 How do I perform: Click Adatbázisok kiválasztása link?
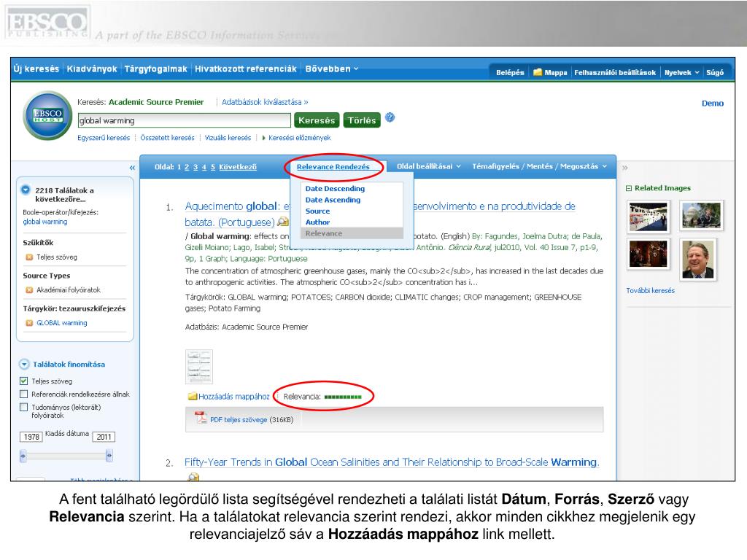point(265,102)
